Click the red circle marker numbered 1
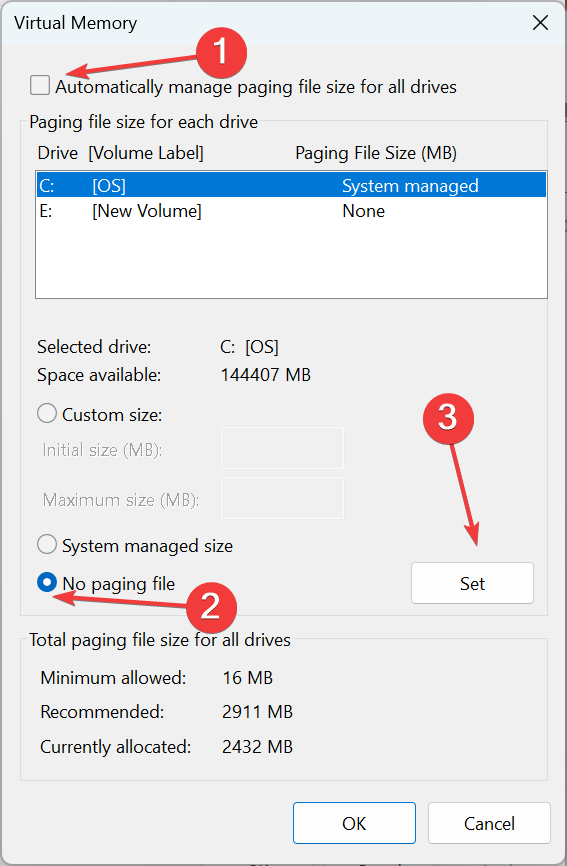 click(x=221, y=52)
